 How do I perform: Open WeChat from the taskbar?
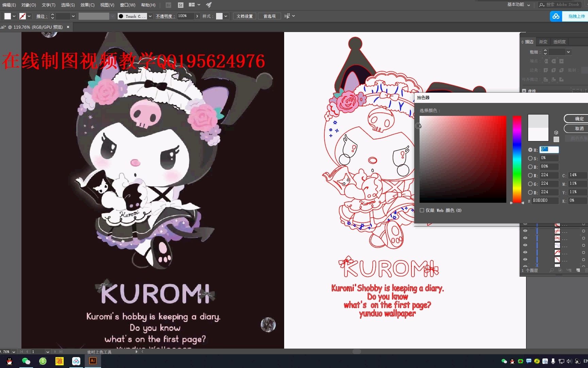[x=26, y=361]
